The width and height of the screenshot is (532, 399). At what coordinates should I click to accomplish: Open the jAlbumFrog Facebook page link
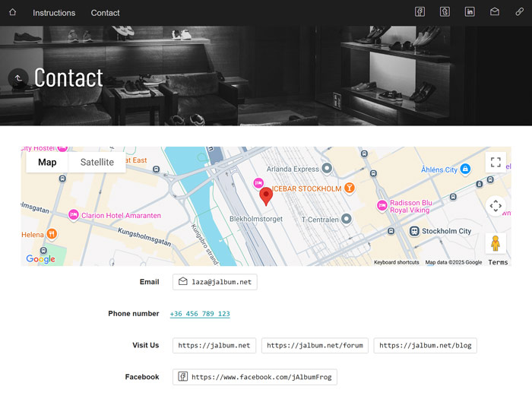255,377
